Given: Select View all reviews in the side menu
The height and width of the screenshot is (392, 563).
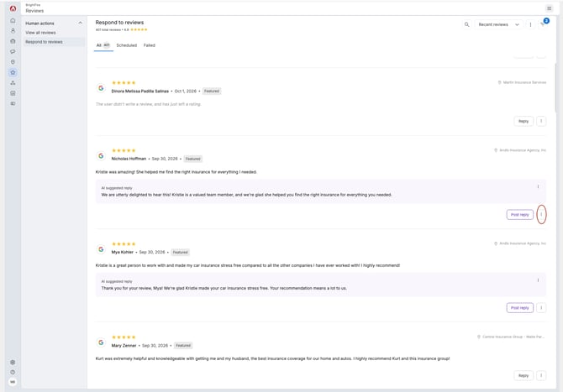Looking at the screenshot, I should coord(40,33).
